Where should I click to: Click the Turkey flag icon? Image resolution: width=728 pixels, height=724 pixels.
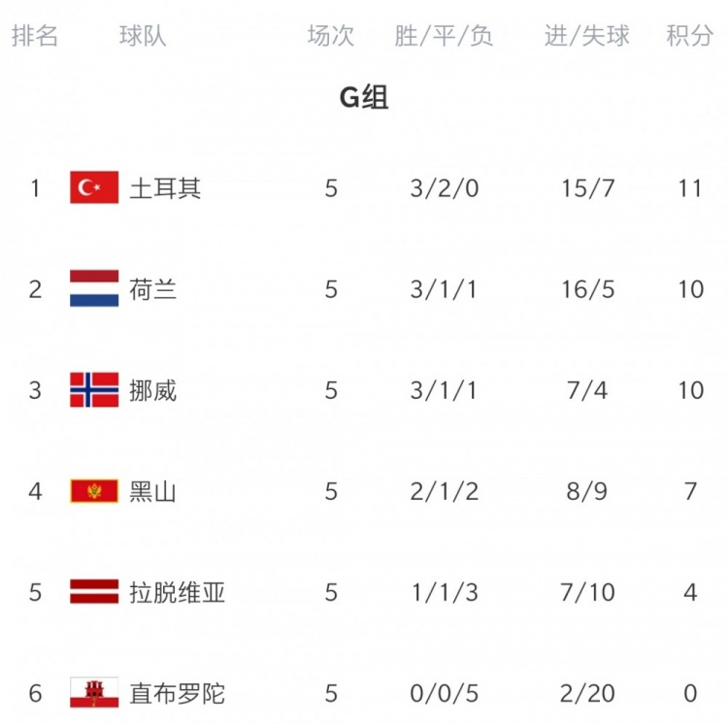tap(94, 187)
